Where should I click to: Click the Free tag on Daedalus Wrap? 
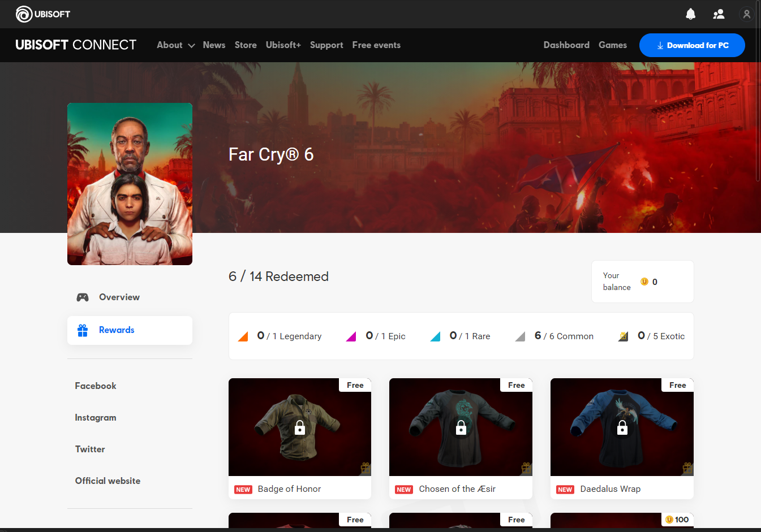[678, 385]
